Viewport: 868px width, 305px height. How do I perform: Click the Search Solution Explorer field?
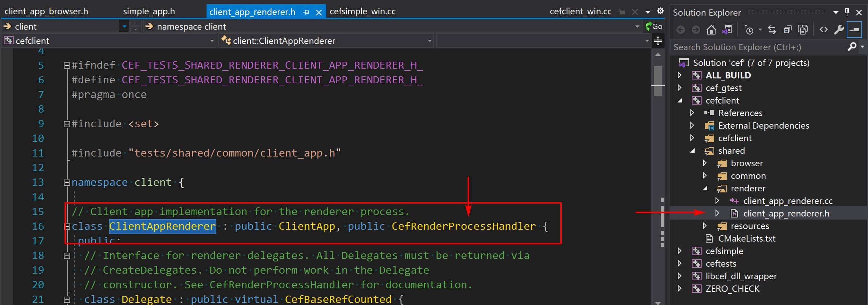tap(759, 47)
